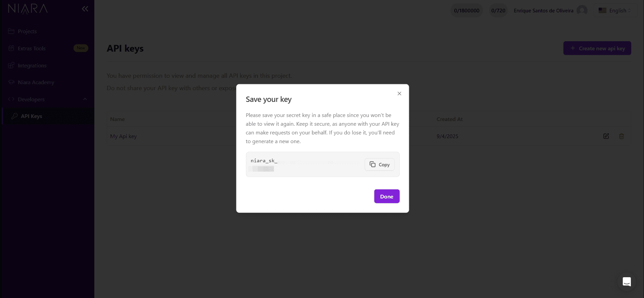
Task: Click the Integrations sidebar icon
Action: (11, 65)
